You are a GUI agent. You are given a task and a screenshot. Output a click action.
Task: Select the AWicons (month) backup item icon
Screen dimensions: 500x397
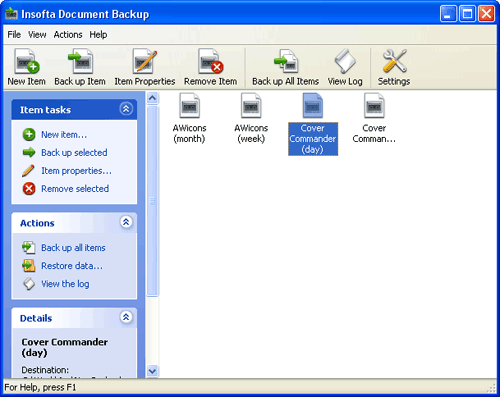coord(189,106)
